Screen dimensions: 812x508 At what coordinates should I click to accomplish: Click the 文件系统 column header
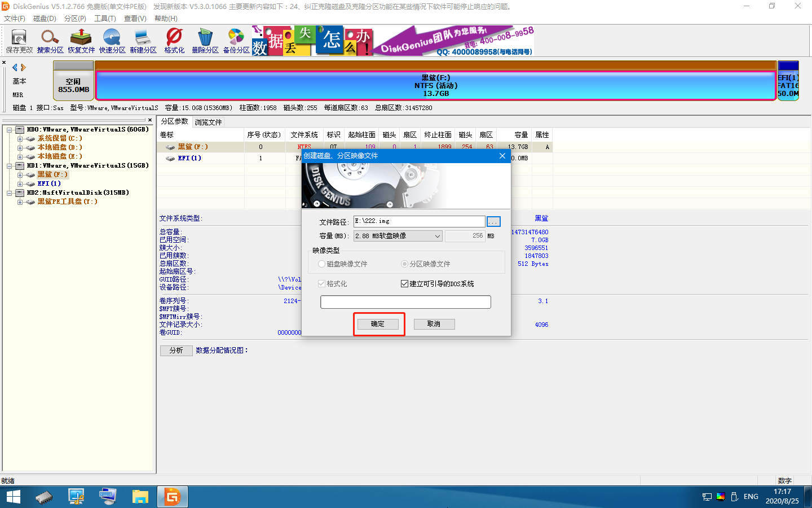304,135
